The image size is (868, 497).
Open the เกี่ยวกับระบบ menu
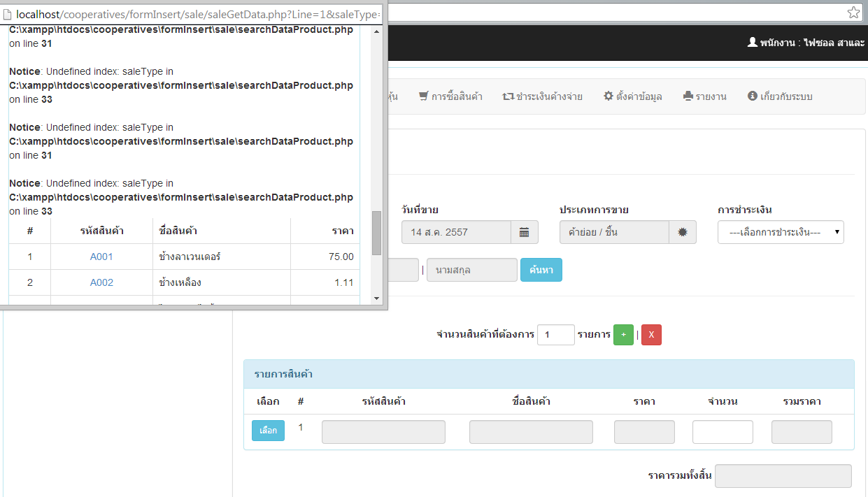(780, 96)
